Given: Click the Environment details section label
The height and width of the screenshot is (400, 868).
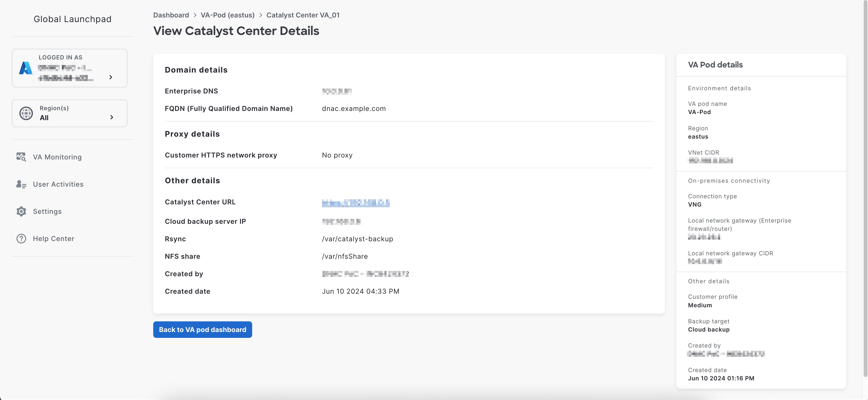Looking at the screenshot, I should pos(719,88).
